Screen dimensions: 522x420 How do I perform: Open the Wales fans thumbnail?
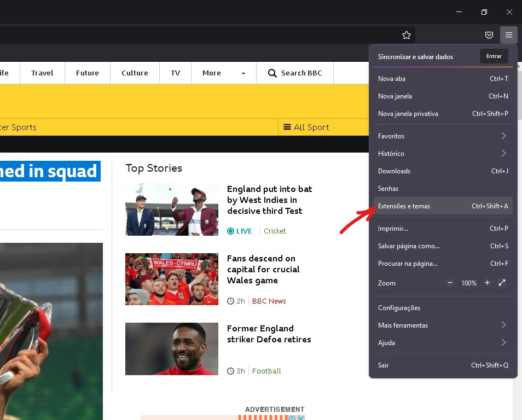click(x=172, y=279)
